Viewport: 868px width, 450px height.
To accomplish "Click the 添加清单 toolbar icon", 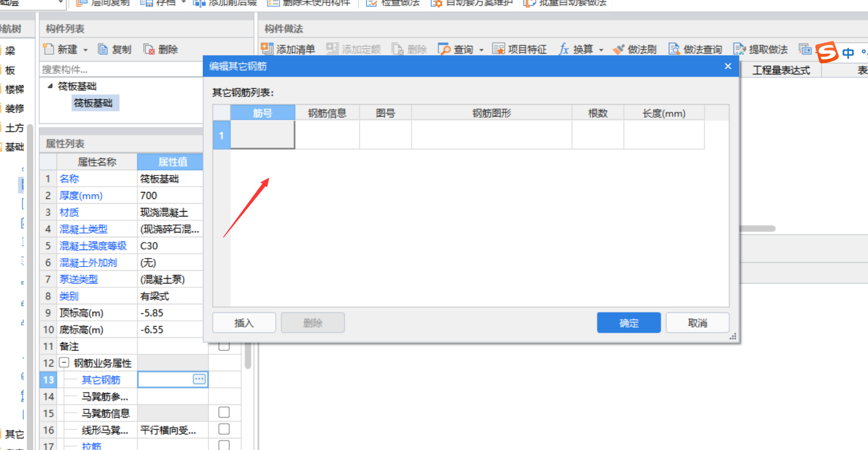I will click(267, 49).
